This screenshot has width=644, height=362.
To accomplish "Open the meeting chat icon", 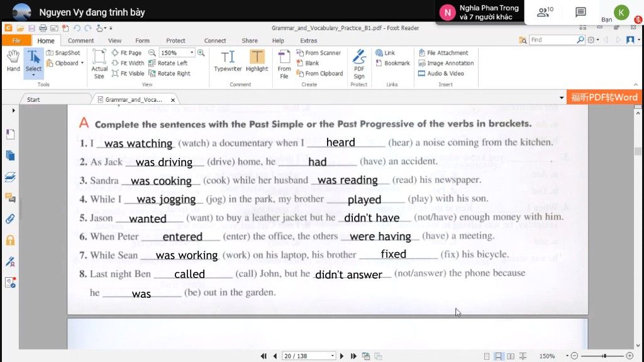I will (x=580, y=13).
